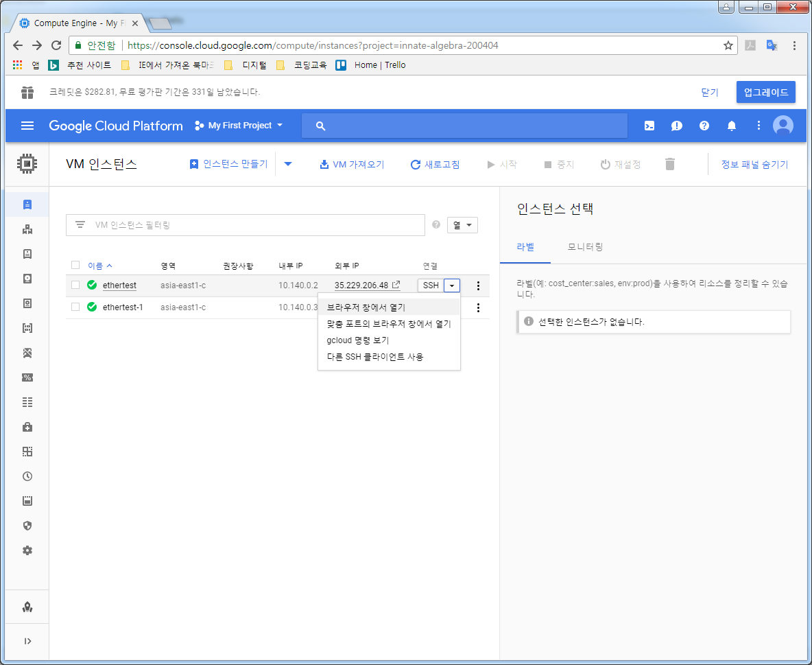812x665 pixels.
Task: Open the health checks medical-kit icon
Action: pos(27,427)
